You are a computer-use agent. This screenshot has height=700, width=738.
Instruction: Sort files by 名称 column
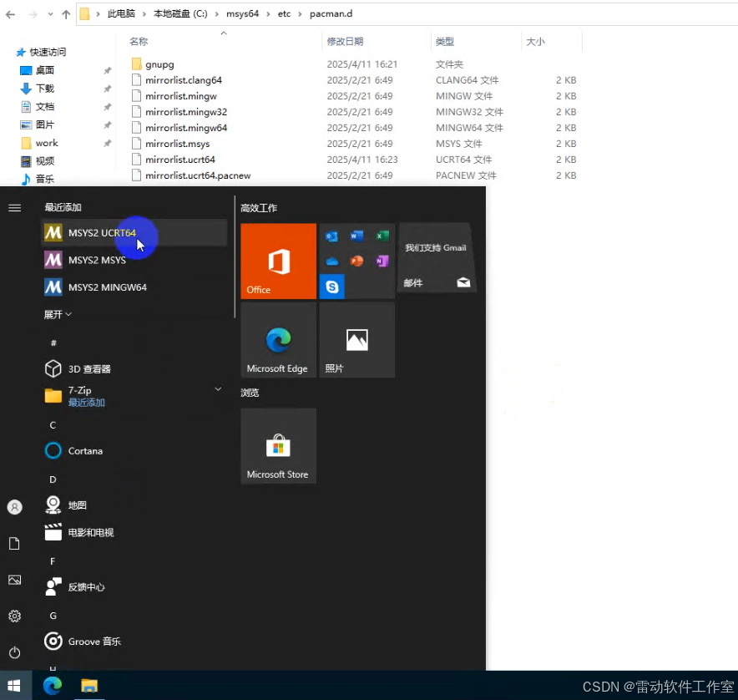pyautogui.click(x=139, y=42)
